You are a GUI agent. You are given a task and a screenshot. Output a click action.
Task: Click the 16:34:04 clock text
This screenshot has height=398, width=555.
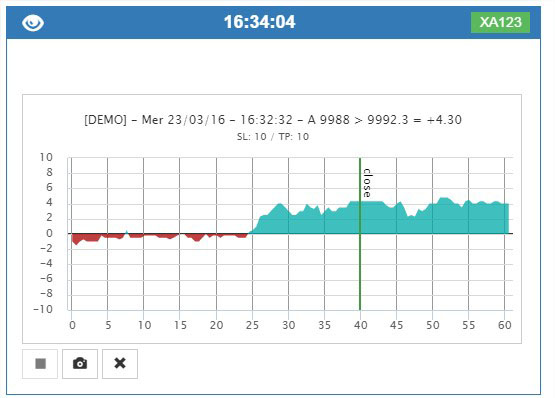pyautogui.click(x=259, y=22)
